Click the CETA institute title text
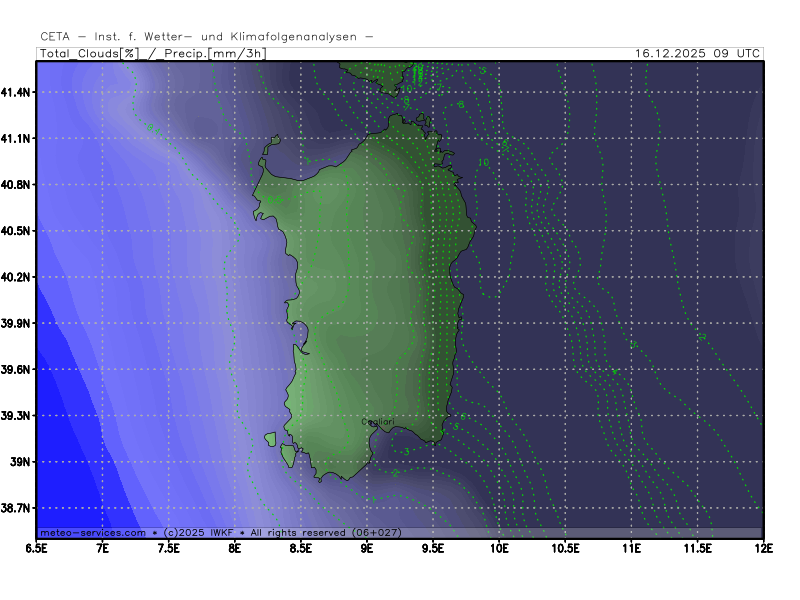This screenshot has height=600, width=800. pos(207,36)
